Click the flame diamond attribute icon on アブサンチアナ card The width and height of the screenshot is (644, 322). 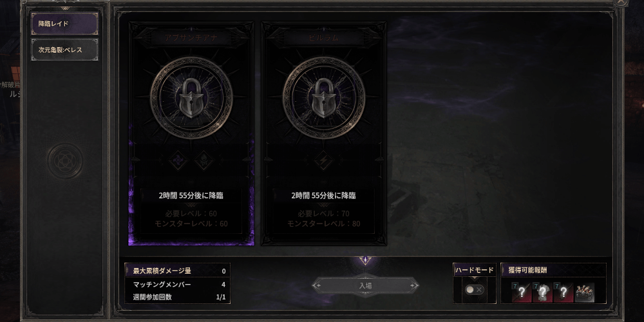tap(204, 160)
